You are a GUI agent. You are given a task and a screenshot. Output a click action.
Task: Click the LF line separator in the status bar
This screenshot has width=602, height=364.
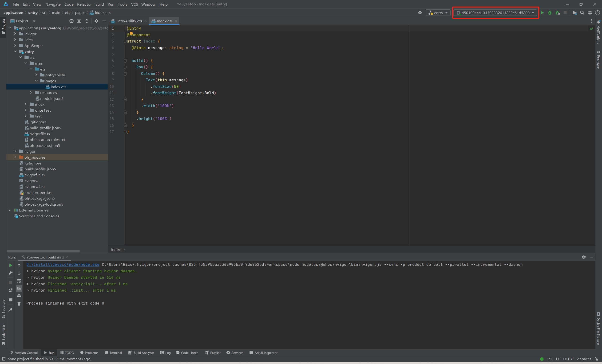point(558,359)
